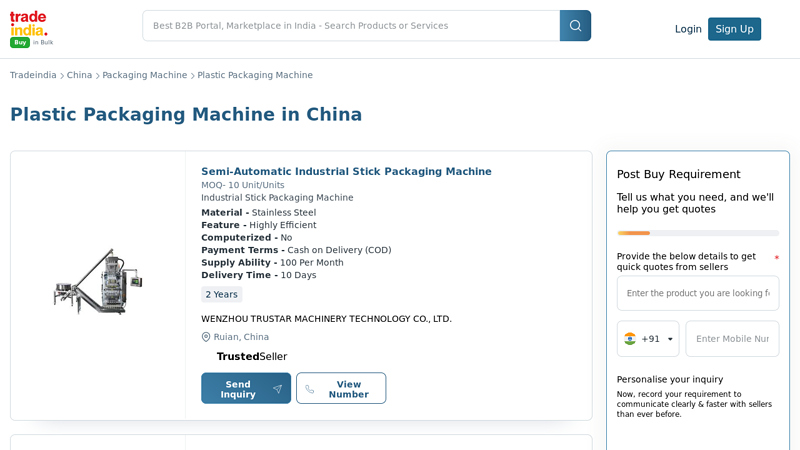The height and width of the screenshot is (450, 800).
Task: Click the TradeIndia logo
Action: coord(31,29)
